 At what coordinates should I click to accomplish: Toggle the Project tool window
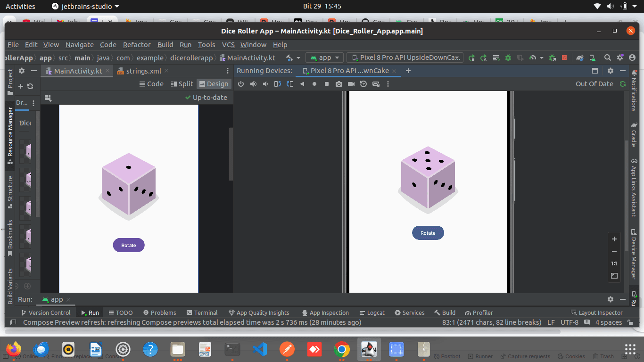click(10, 82)
